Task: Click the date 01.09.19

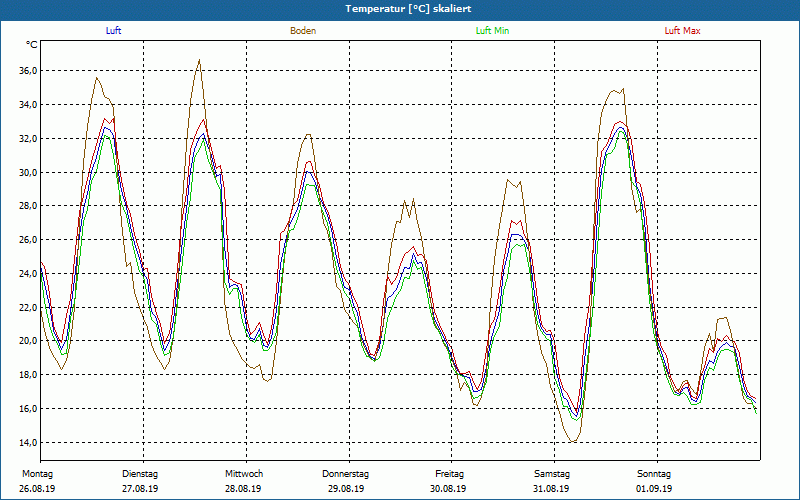Action: coord(654,489)
